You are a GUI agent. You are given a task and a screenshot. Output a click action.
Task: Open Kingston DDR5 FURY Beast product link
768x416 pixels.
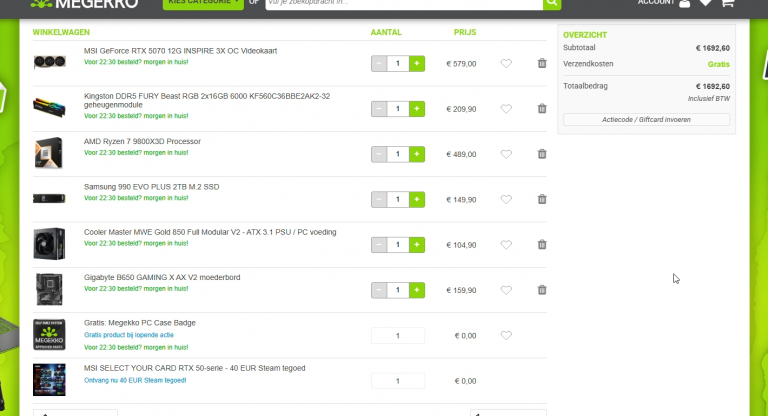click(207, 100)
